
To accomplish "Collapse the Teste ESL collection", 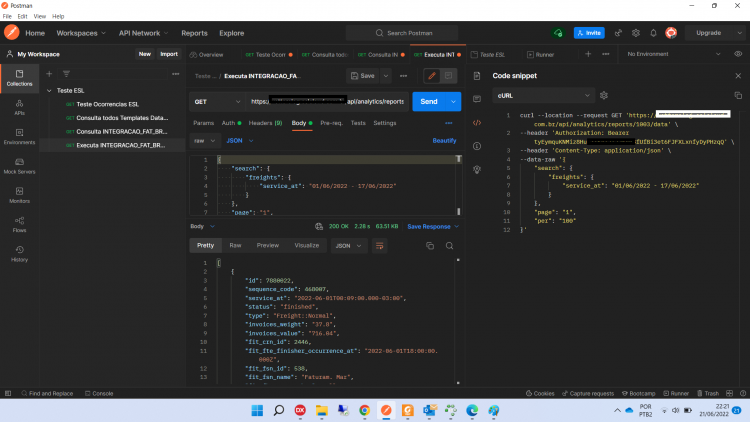I will (49, 90).
